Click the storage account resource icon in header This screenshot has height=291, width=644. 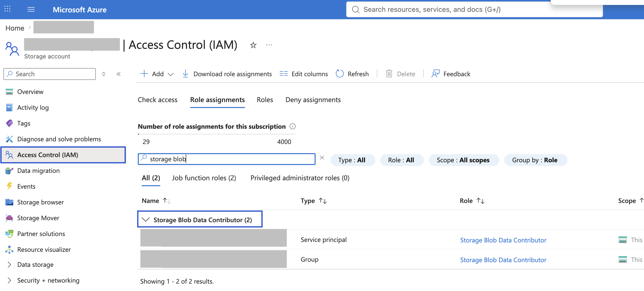12,49
